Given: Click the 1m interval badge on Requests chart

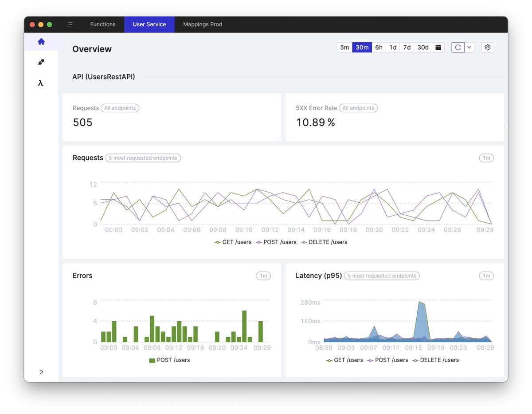Looking at the screenshot, I should (486, 158).
